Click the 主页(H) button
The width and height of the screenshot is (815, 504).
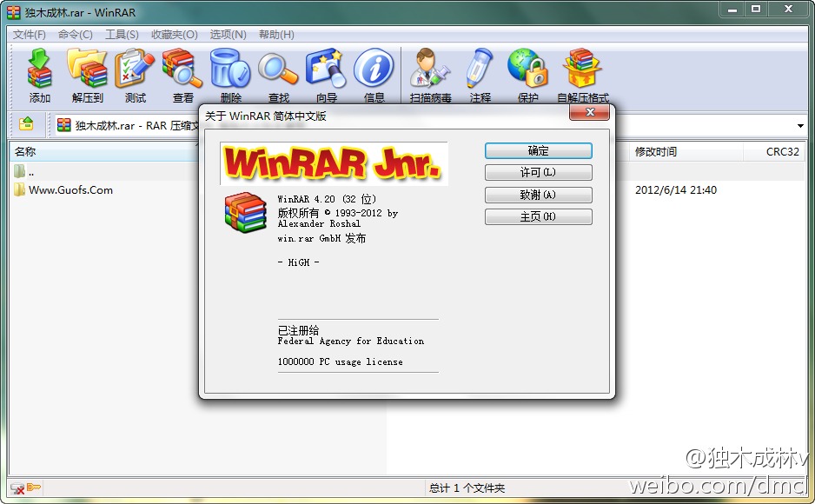click(539, 216)
